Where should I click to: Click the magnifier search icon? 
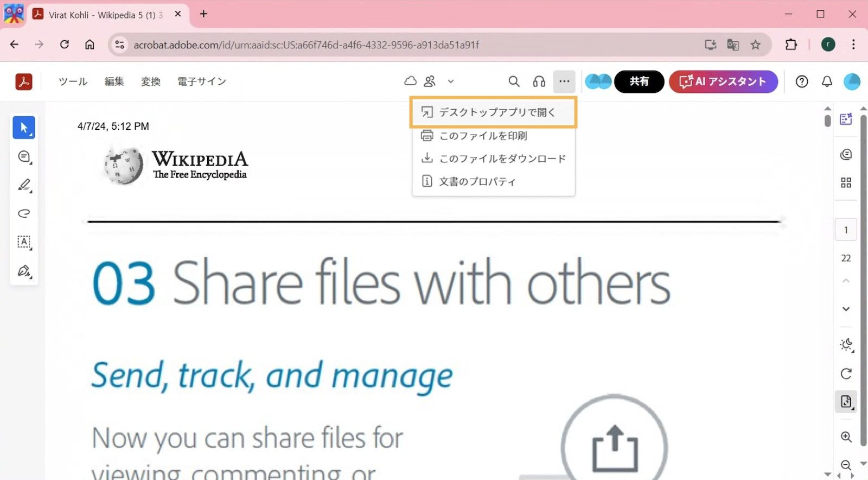point(514,81)
